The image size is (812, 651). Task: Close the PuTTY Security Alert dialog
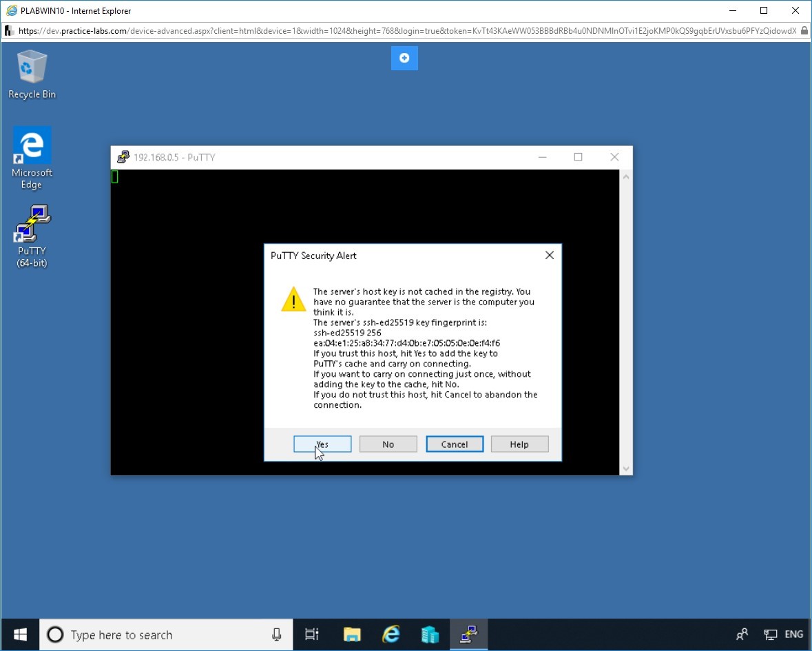coord(550,256)
